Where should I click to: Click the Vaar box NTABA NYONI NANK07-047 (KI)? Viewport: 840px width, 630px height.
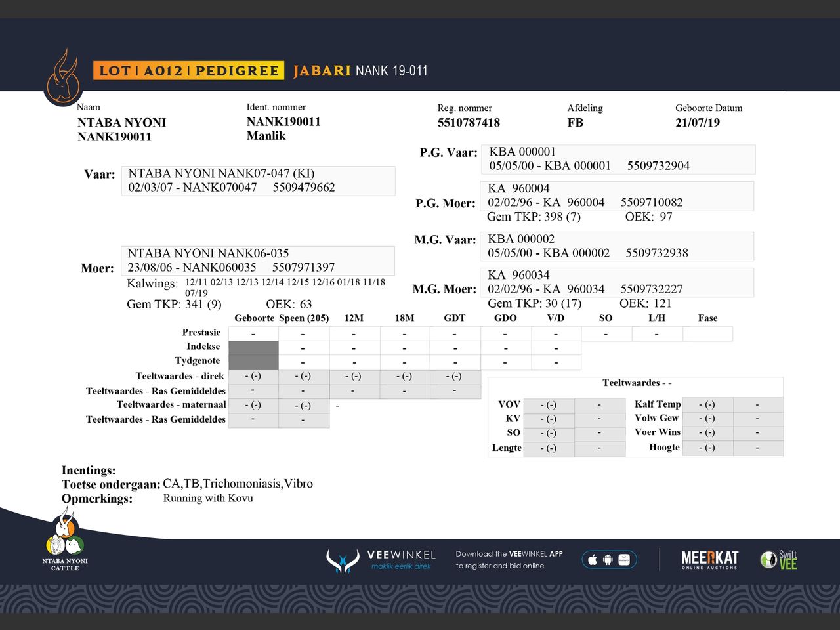258,180
